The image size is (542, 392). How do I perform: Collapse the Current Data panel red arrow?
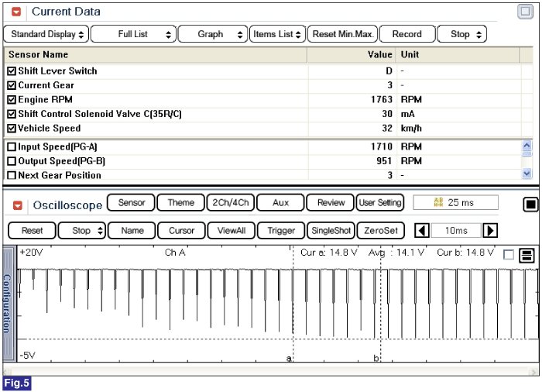pyautogui.click(x=16, y=12)
